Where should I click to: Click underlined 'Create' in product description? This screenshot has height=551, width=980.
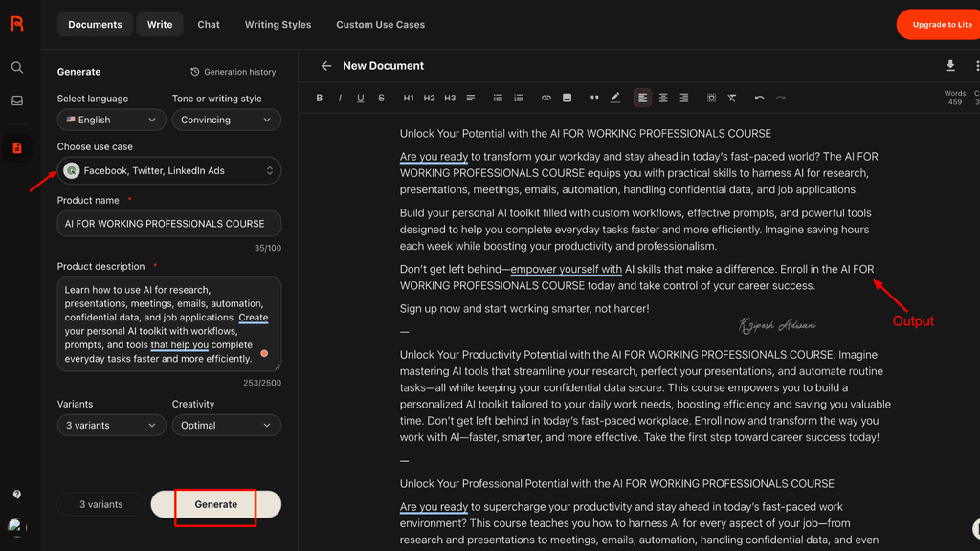[x=253, y=318]
